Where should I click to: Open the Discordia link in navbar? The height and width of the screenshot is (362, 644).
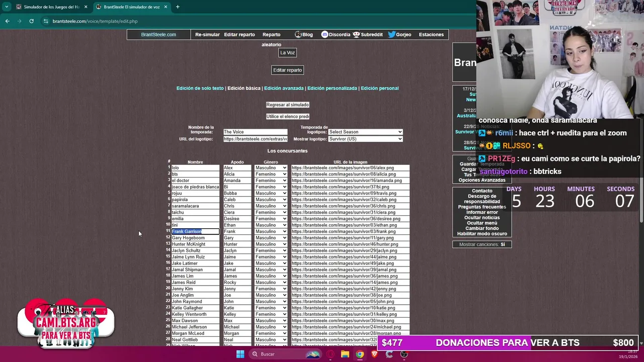[x=336, y=35]
